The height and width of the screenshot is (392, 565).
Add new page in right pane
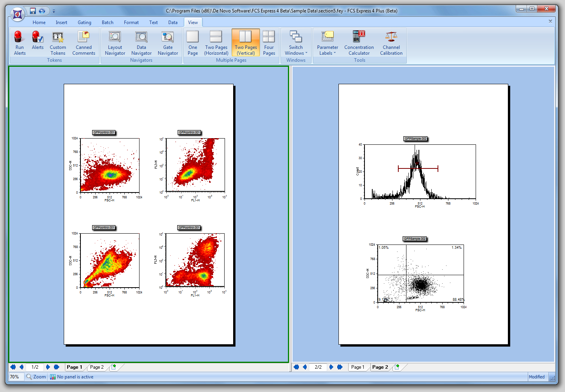(x=397, y=367)
